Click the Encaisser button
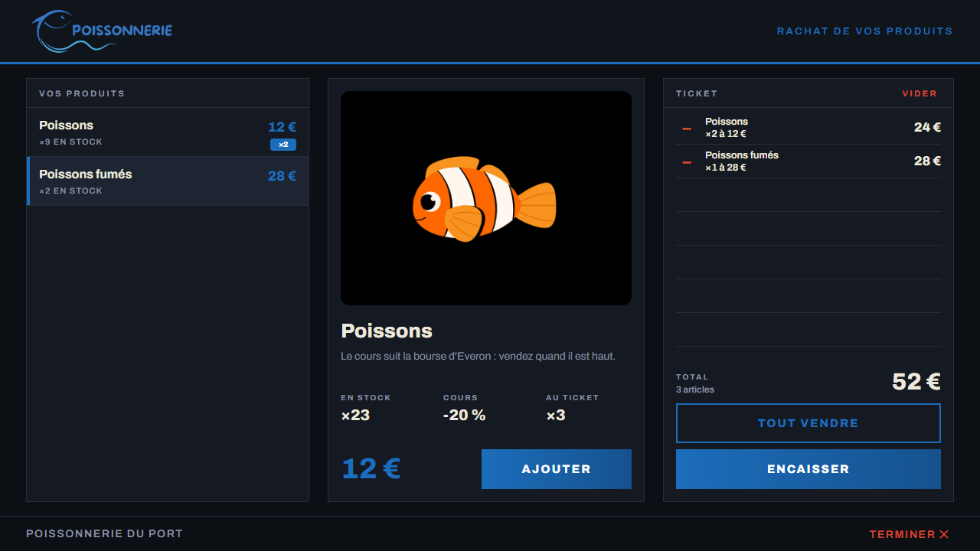The height and width of the screenshot is (551, 980). pos(808,469)
